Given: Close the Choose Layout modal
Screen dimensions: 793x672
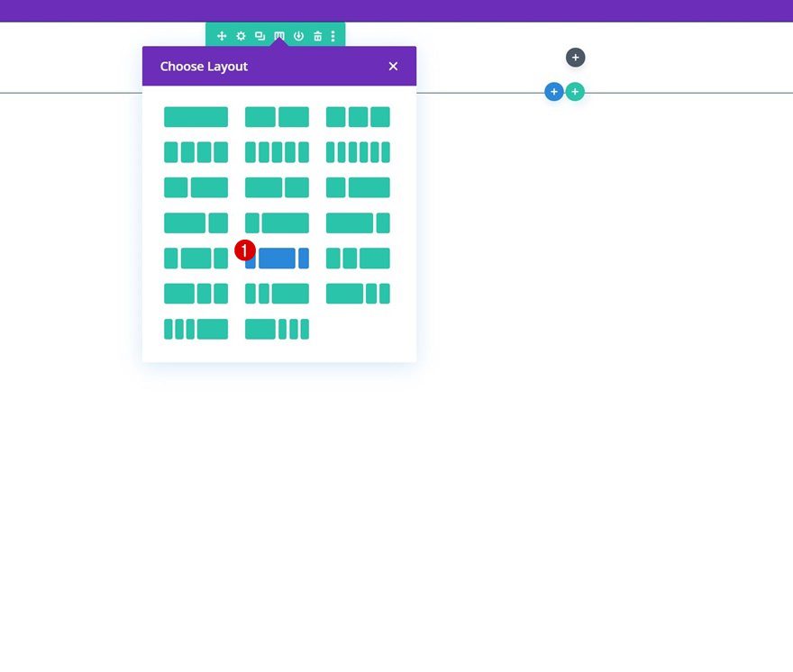Looking at the screenshot, I should pyautogui.click(x=393, y=66).
